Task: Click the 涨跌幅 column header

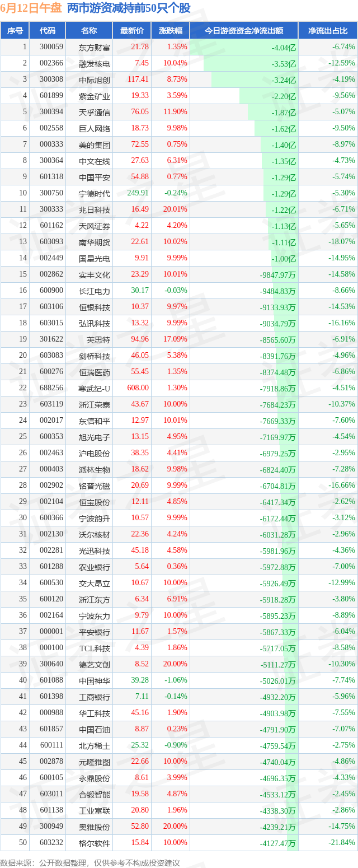Action: pyautogui.click(x=171, y=31)
